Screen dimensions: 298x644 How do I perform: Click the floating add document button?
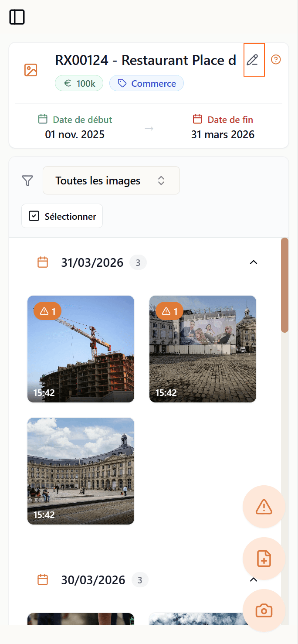click(264, 559)
